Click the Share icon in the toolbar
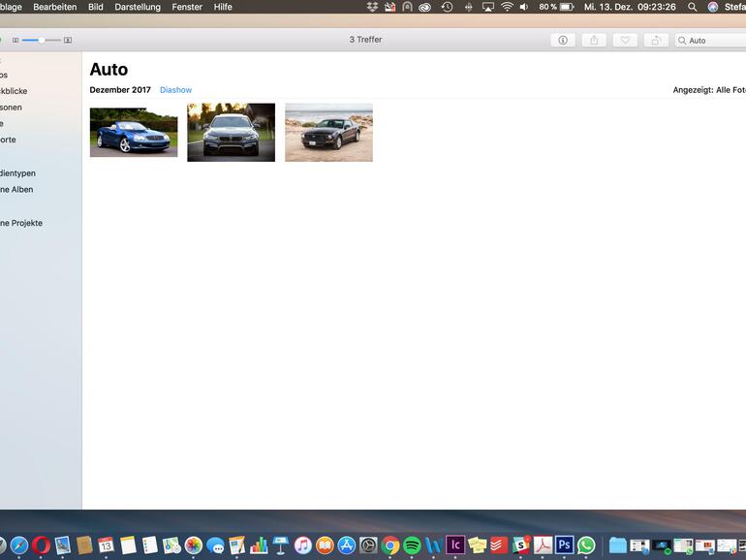The width and height of the screenshot is (746, 560). (x=594, y=40)
